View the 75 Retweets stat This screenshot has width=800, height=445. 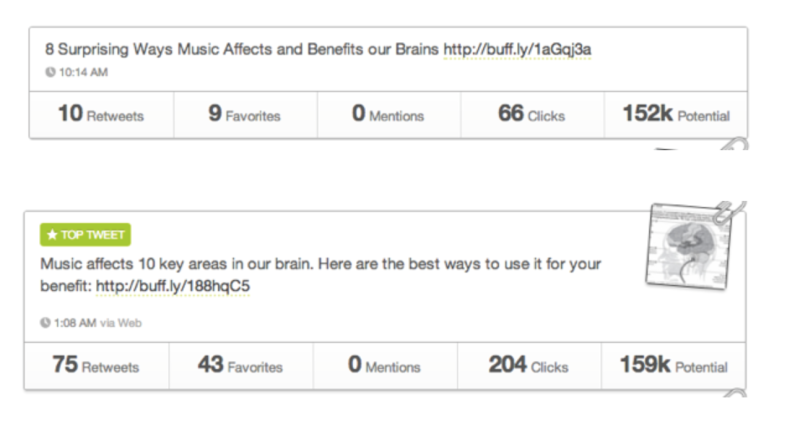[96, 365]
